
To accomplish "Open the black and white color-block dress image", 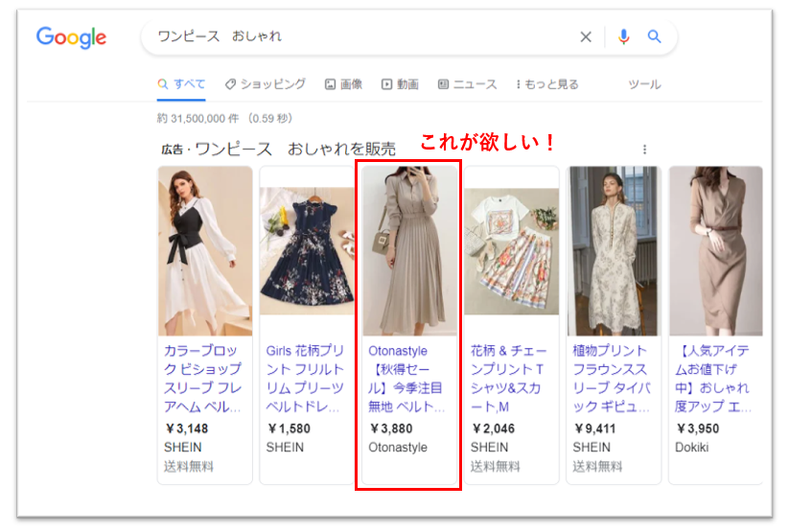I will click(x=205, y=251).
